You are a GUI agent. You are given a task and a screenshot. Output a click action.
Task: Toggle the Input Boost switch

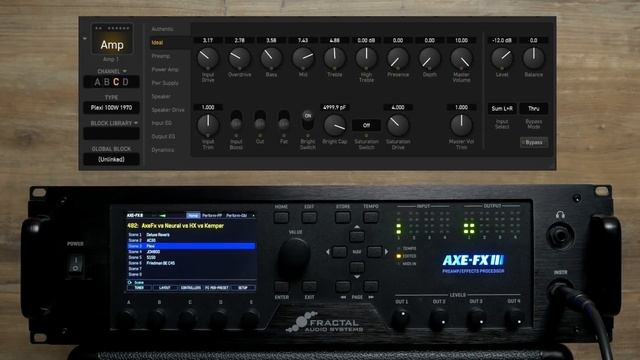pyautogui.click(x=236, y=120)
